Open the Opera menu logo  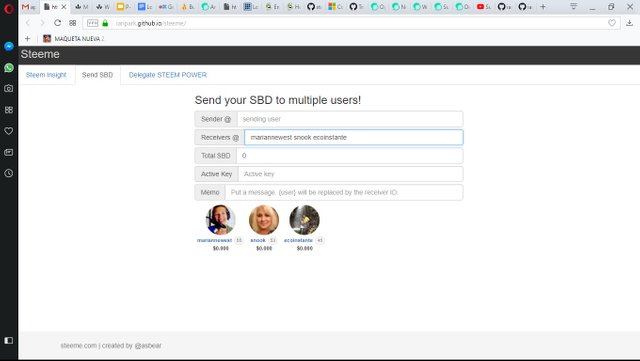(9, 9)
